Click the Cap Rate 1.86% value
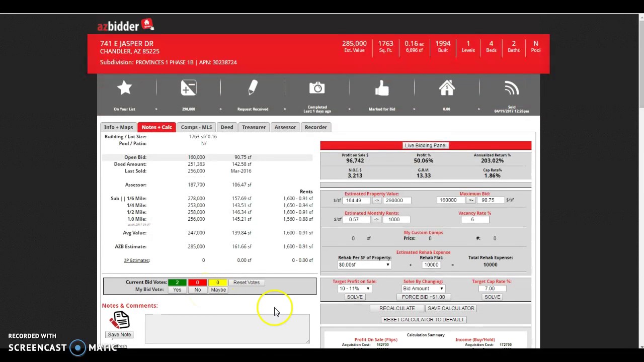This screenshot has width=644, height=362. coord(492,175)
